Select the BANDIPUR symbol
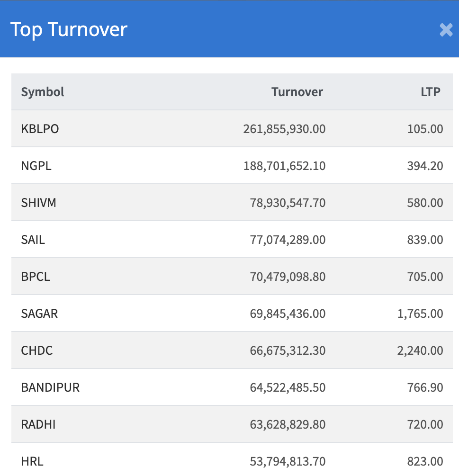This screenshot has width=459, height=476. (50, 387)
